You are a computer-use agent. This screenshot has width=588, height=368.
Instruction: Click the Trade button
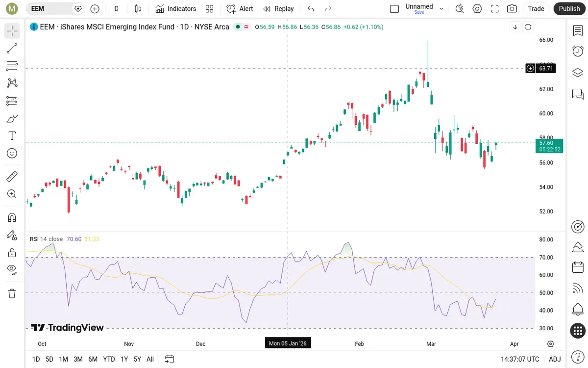(536, 9)
